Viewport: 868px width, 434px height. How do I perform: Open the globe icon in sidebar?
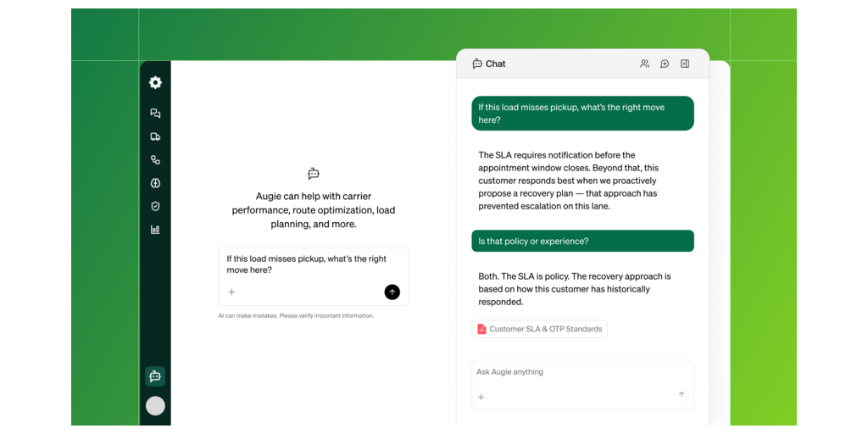tap(155, 183)
